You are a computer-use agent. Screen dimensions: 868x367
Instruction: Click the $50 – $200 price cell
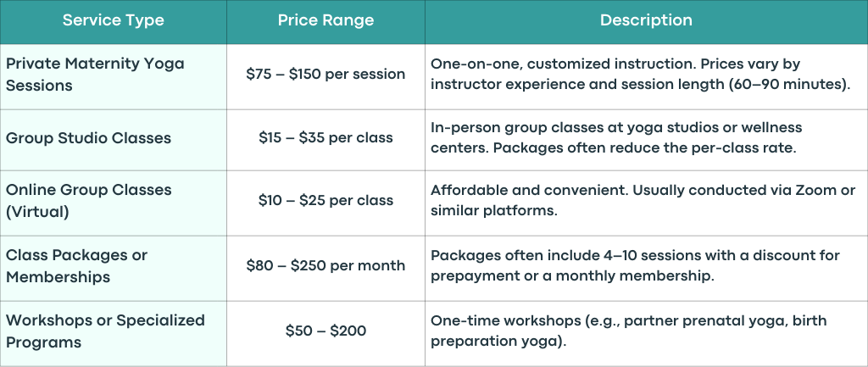tap(325, 333)
